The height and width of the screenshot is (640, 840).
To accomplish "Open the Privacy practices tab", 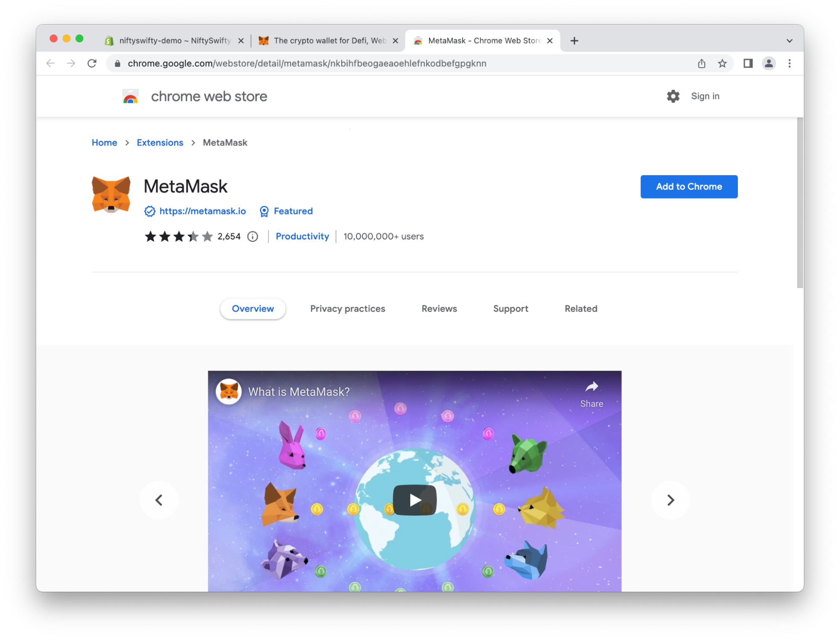I will click(x=348, y=309).
